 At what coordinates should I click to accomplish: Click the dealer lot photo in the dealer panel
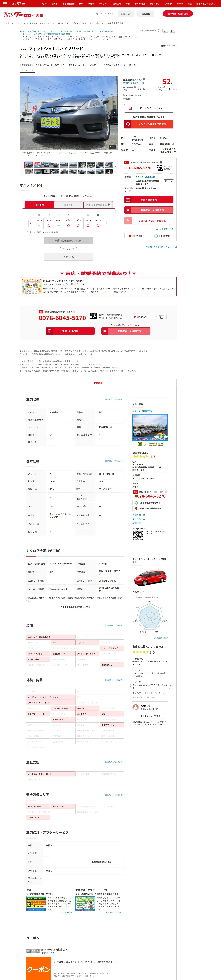pyautogui.click(x=150, y=427)
